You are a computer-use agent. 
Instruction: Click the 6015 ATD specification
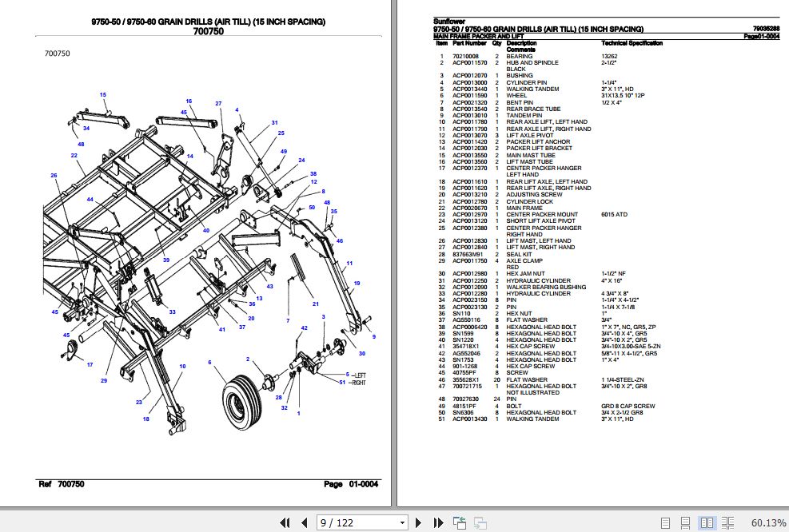615,215
